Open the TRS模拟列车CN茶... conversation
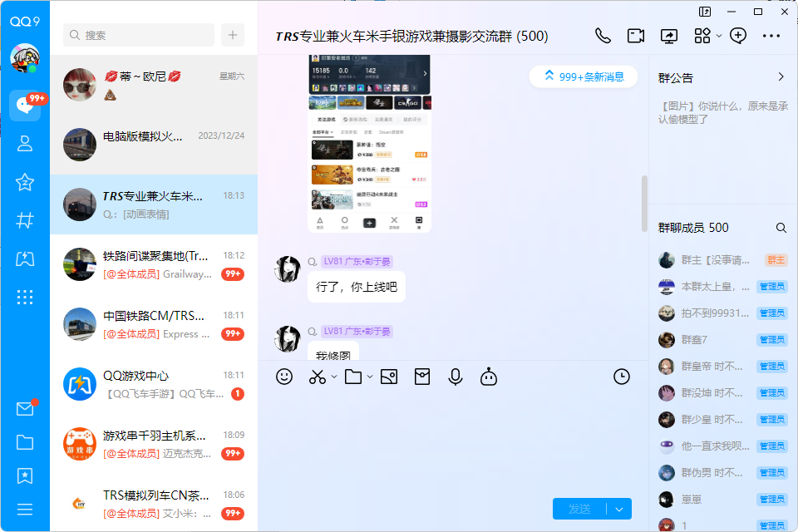The image size is (798, 532). point(154,503)
